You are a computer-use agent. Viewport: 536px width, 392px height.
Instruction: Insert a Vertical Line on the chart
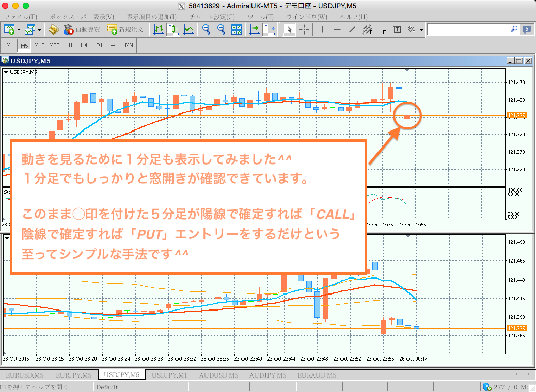[x=321, y=29]
